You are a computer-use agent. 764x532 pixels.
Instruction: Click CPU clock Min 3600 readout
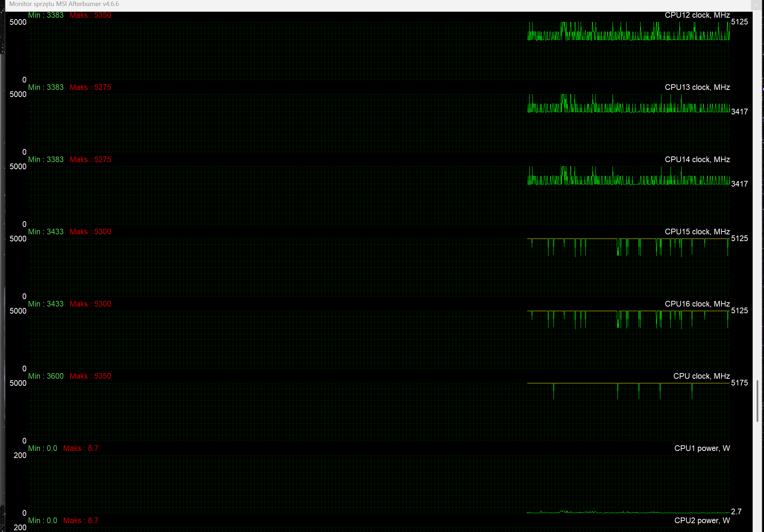pos(46,376)
